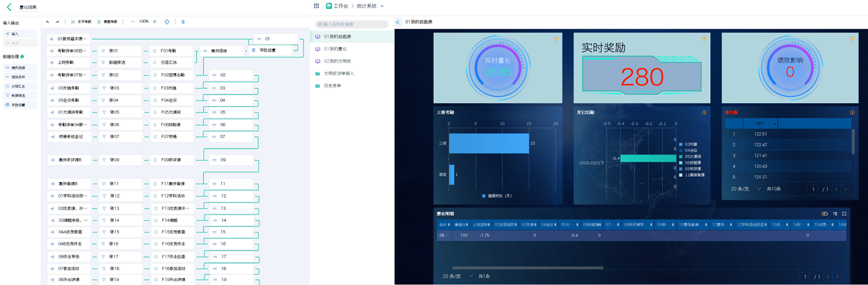Open the 文明奖详单输入 folder
868x285 pixels.
352,73
